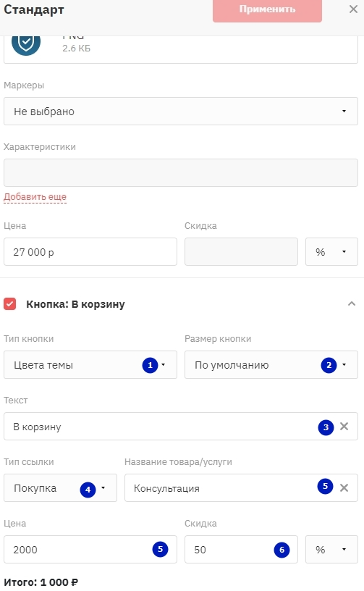Click blue marker 6 in Скидка field

point(282,550)
